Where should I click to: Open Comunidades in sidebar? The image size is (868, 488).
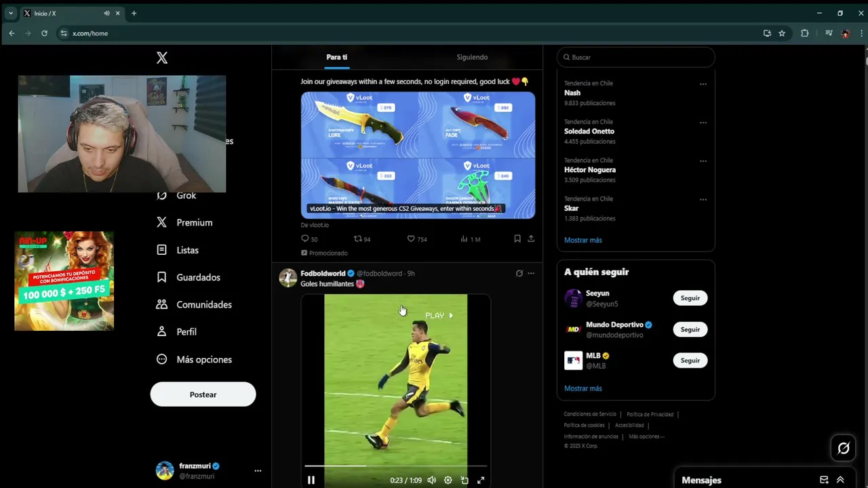(194, 304)
